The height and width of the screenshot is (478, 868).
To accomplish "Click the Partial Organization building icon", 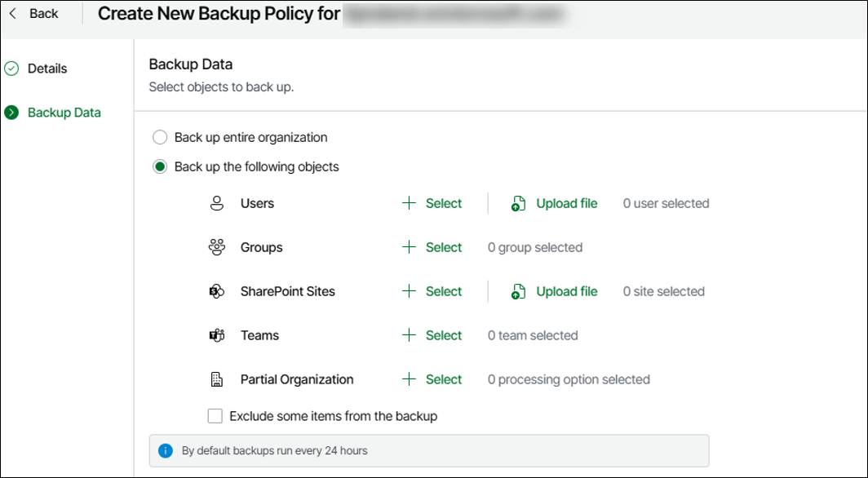I will coord(216,380).
